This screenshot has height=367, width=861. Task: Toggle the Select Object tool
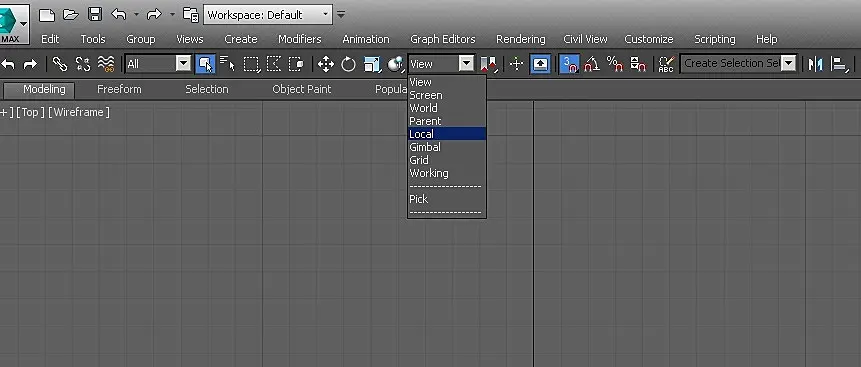click(205, 64)
